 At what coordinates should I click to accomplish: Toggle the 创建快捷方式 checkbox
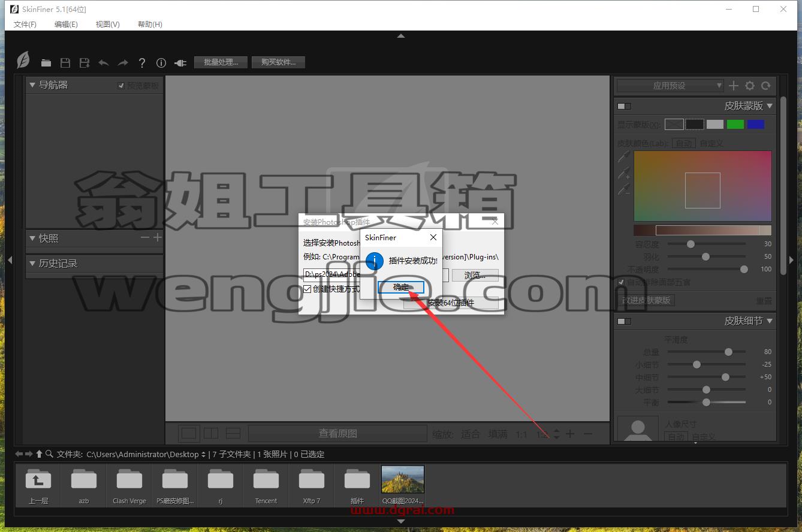click(x=307, y=289)
